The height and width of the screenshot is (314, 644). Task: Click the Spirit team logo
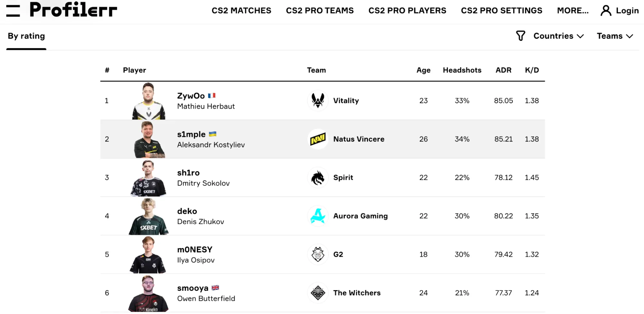click(x=318, y=178)
